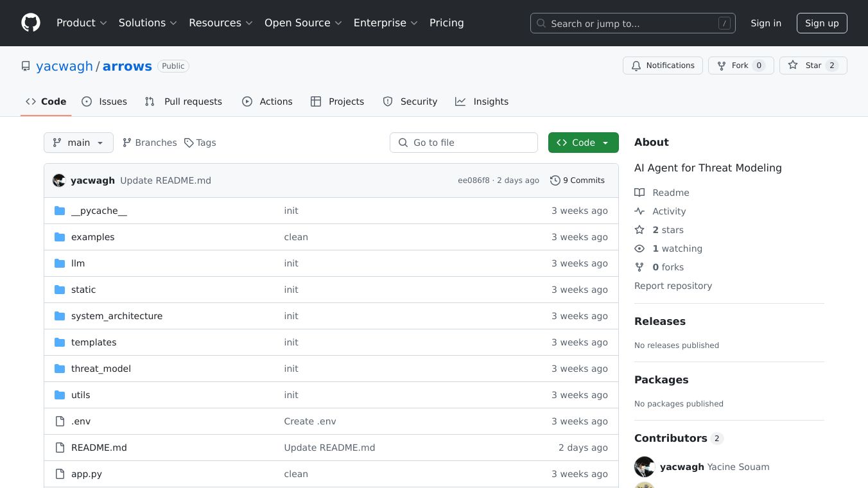Open the Tags list
The image size is (868, 488).
tap(200, 143)
